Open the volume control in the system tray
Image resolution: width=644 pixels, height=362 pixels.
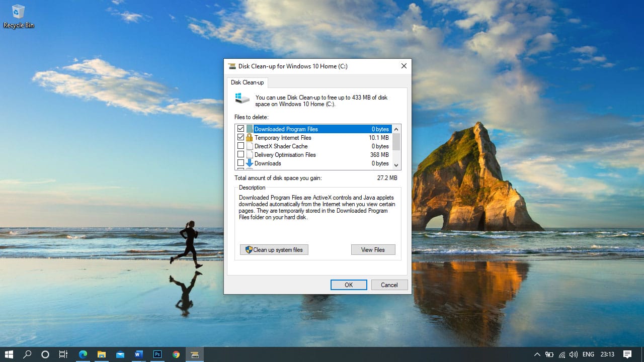point(574,354)
